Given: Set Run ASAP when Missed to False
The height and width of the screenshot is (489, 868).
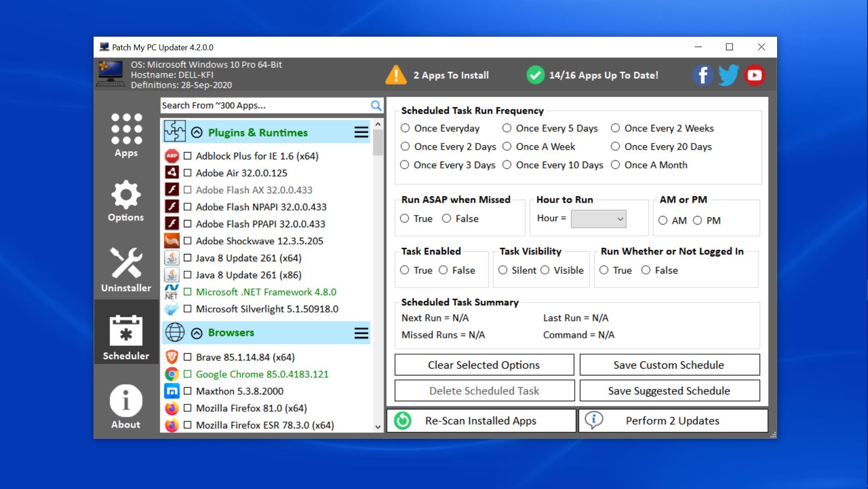Looking at the screenshot, I should point(447,218).
